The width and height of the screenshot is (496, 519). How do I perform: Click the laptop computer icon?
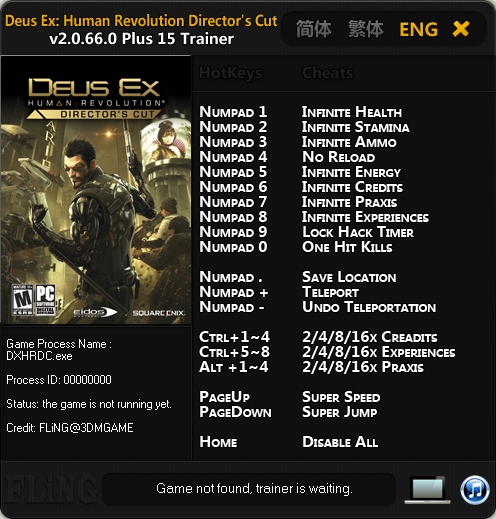click(428, 490)
